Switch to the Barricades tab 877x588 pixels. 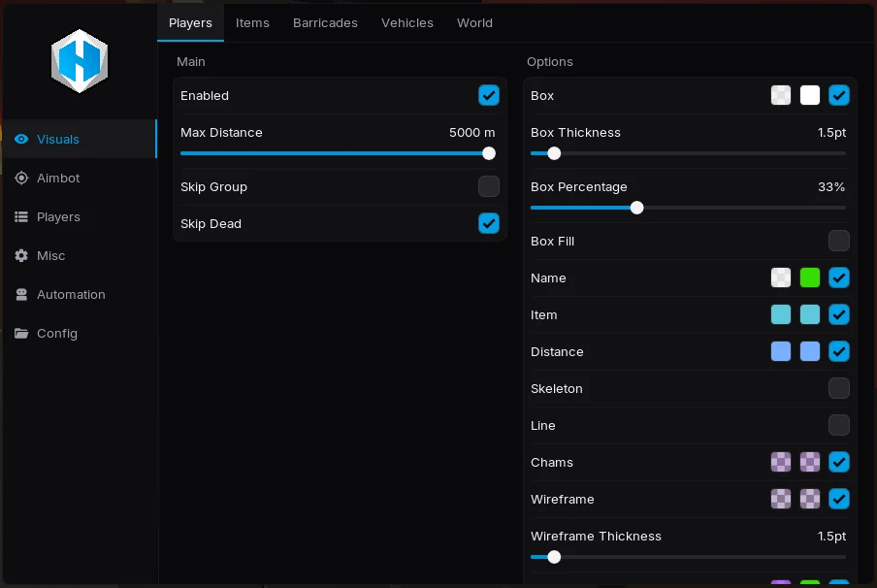point(325,23)
